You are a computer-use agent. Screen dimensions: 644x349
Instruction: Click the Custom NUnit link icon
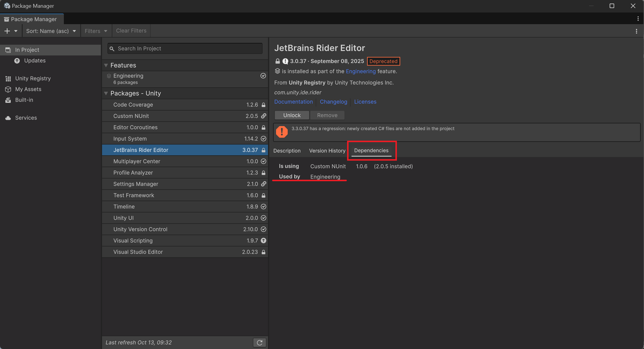(264, 116)
